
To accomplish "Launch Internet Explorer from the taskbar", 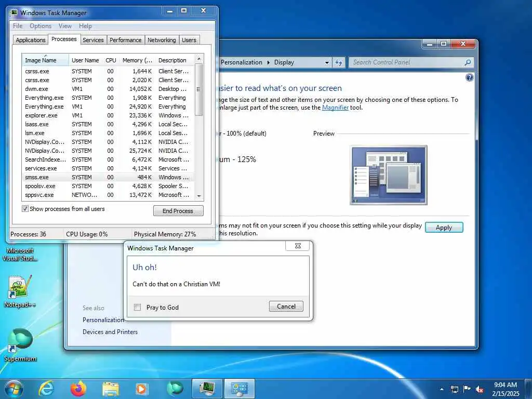I will [x=46, y=389].
